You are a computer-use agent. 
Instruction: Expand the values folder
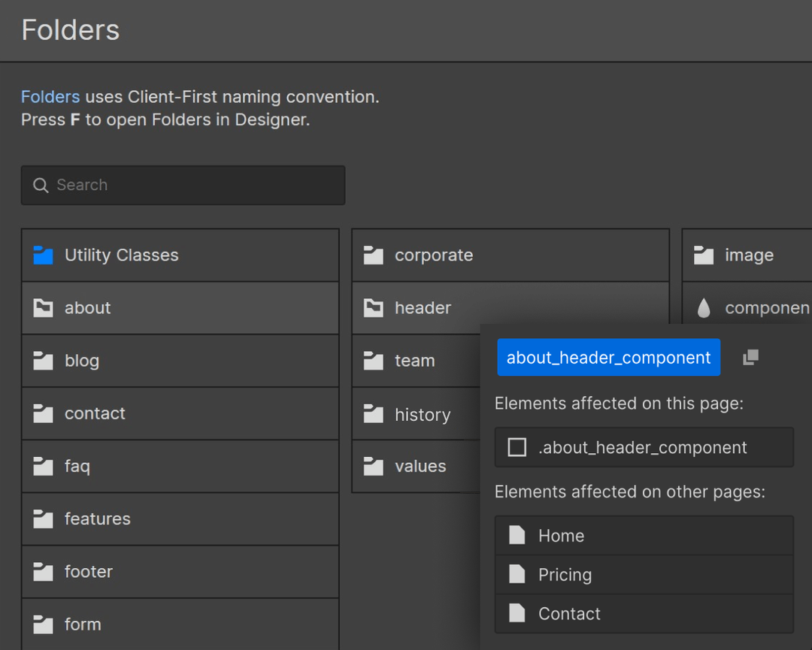pyautogui.click(x=420, y=466)
